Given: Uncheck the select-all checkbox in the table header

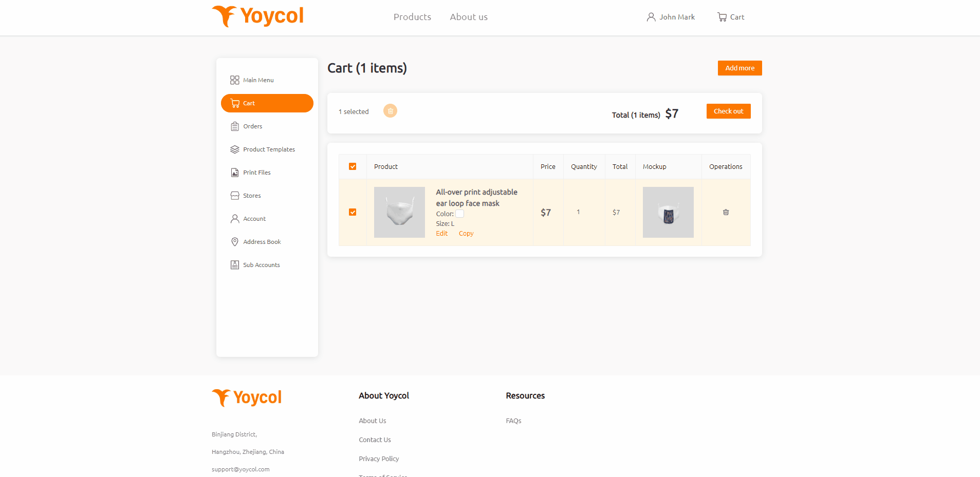Looking at the screenshot, I should tap(353, 166).
